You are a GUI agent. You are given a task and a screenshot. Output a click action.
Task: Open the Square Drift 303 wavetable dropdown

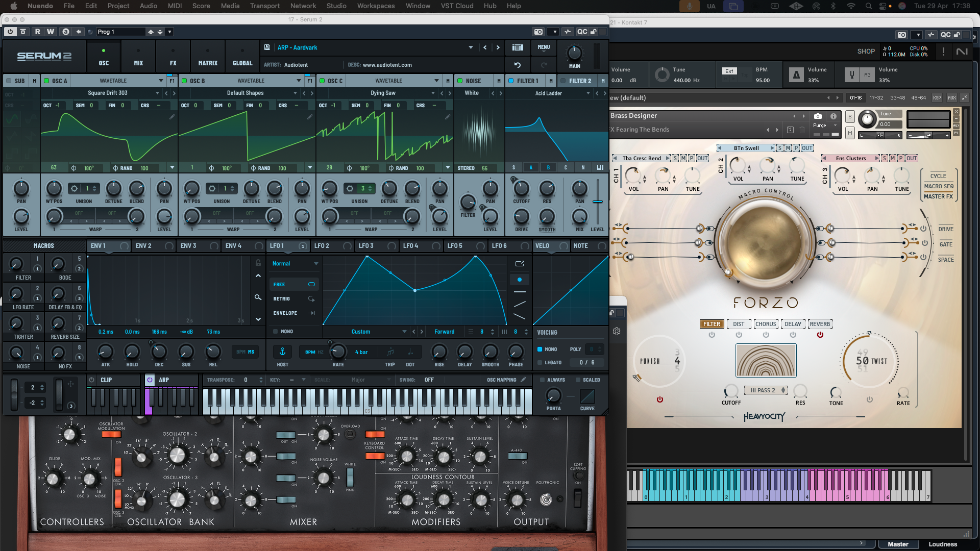point(157,93)
